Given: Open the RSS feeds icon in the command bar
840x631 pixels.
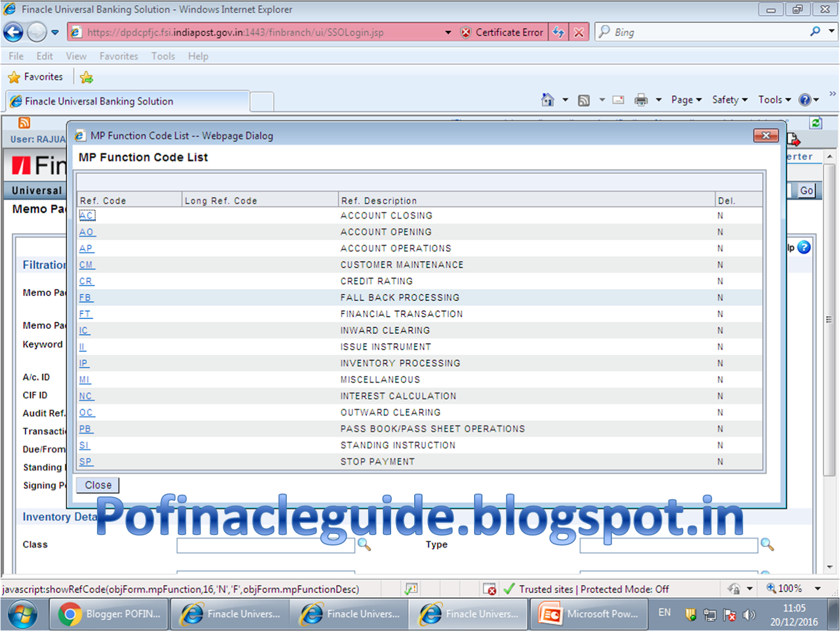Looking at the screenshot, I should pyautogui.click(x=583, y=100).
